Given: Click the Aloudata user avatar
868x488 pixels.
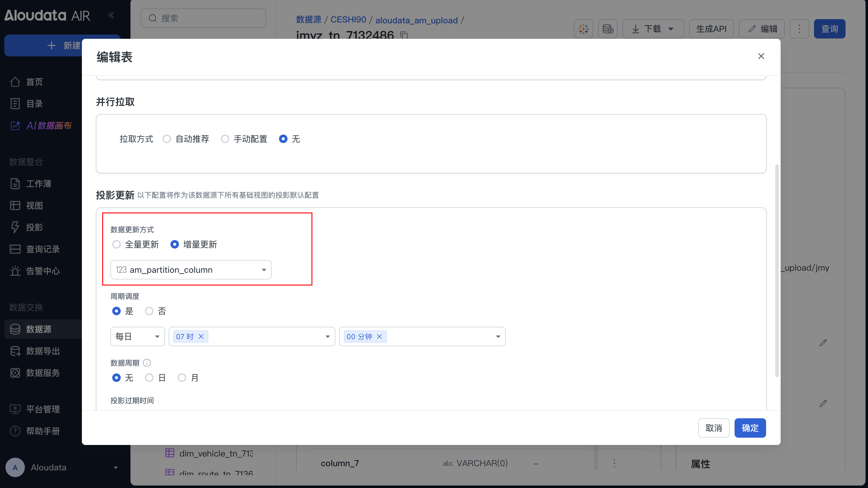Looking at the screenshot, I should point(15,467).
